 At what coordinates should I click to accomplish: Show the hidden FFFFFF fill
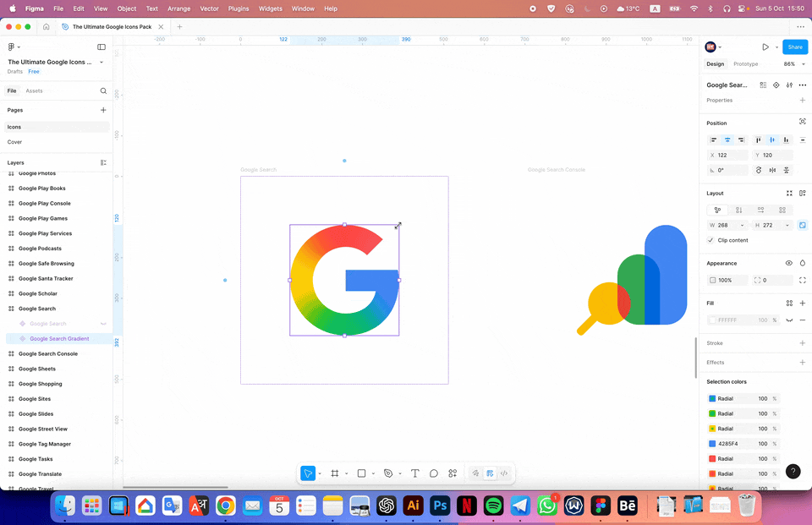[789, 320]
